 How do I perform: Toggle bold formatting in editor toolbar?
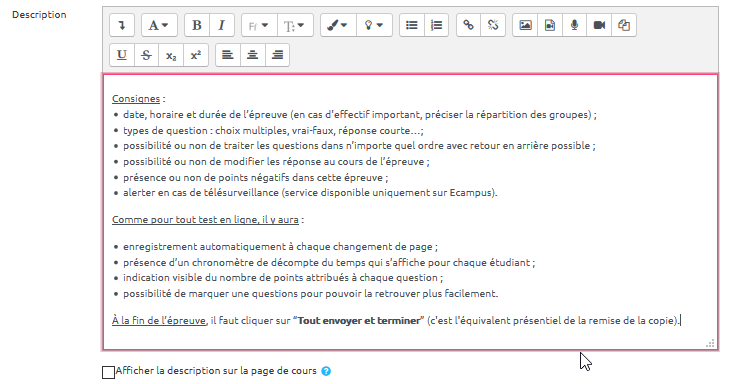tap(197, 25)
